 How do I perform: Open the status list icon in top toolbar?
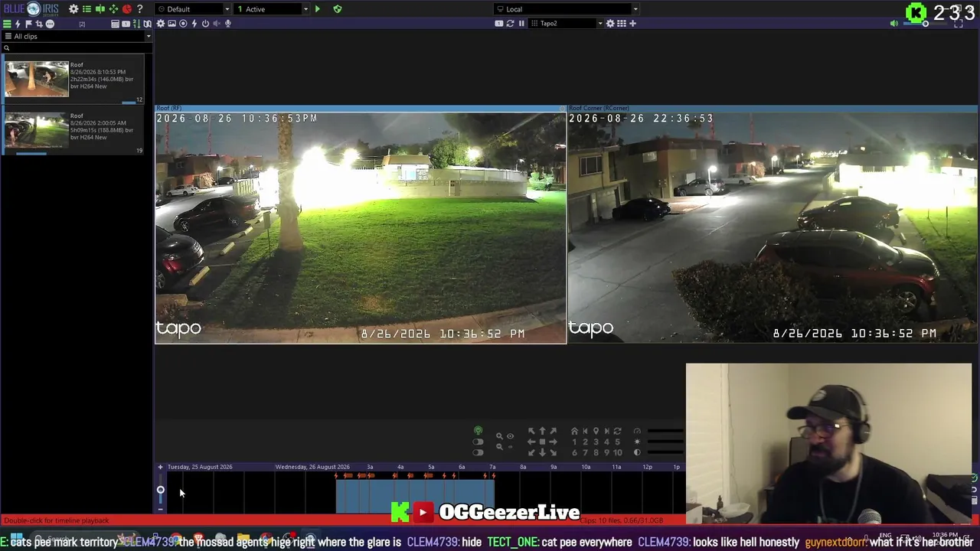pyautogui.click(x=87, y=9)
